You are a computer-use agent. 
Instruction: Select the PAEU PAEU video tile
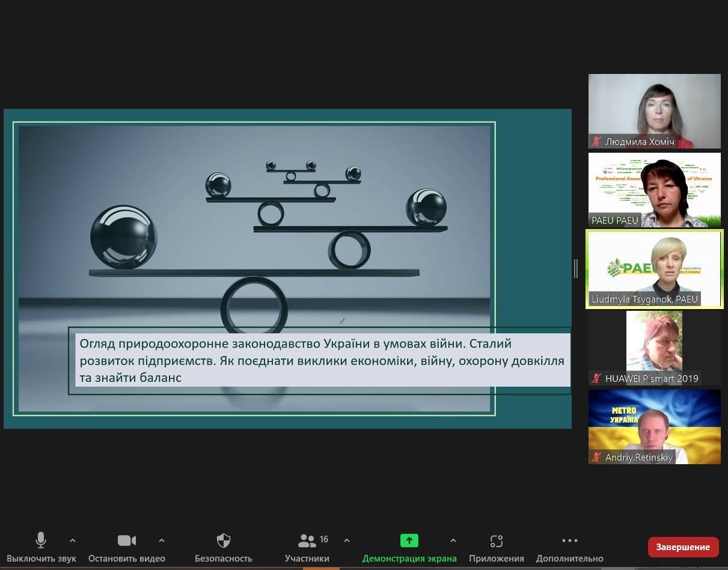654,189
